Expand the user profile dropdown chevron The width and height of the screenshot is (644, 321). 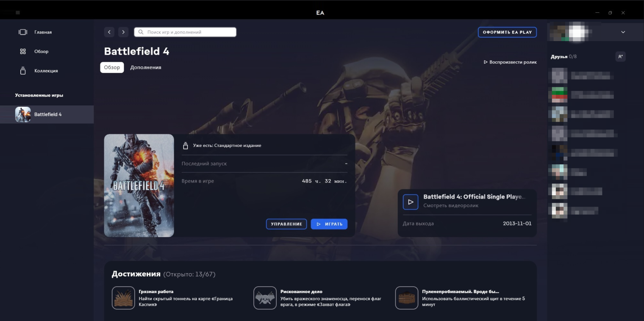point(623,32)
